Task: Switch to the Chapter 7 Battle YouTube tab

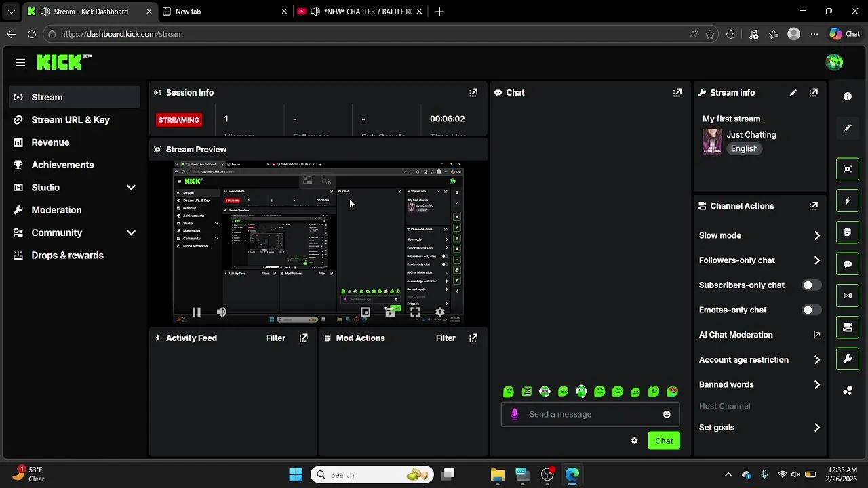Action: [360, 12]
